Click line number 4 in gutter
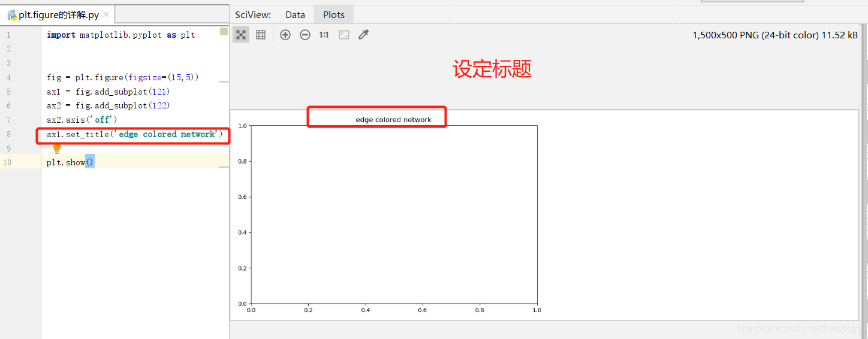The width and height of the screenshot is (868, 339). pos(8,77)
